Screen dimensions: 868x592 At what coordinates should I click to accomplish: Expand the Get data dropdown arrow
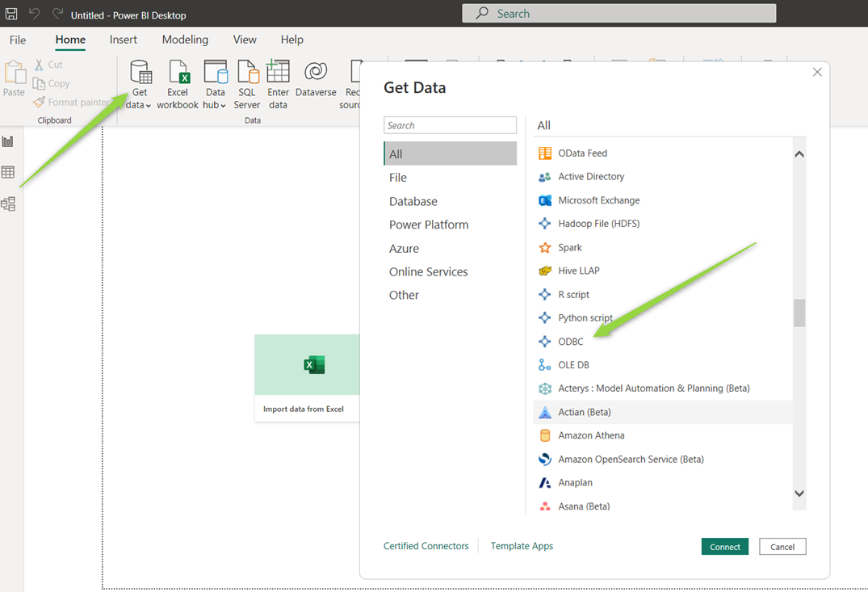149,105
